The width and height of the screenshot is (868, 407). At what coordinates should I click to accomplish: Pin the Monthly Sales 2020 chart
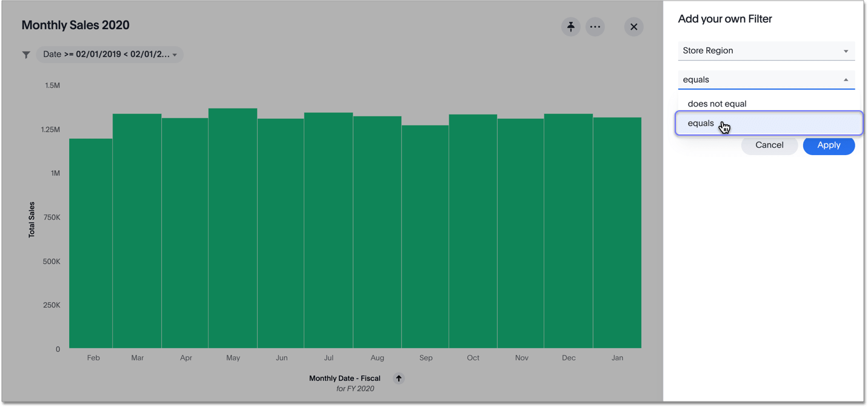tap(570, 27)
